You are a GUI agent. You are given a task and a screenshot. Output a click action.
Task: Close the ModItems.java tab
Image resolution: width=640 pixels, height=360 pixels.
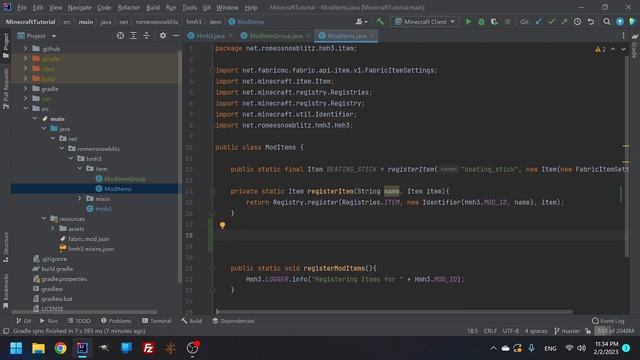coord(371,36)
